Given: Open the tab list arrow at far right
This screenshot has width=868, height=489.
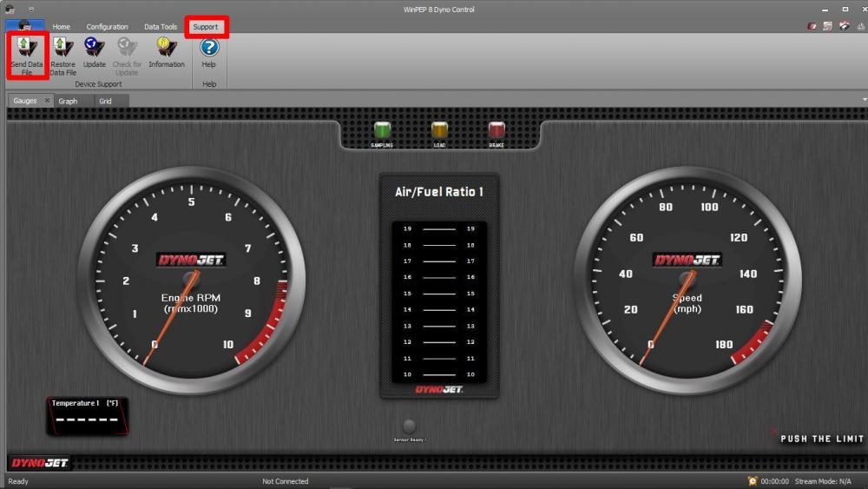Looking at the screenshot, I should (865, 100).
